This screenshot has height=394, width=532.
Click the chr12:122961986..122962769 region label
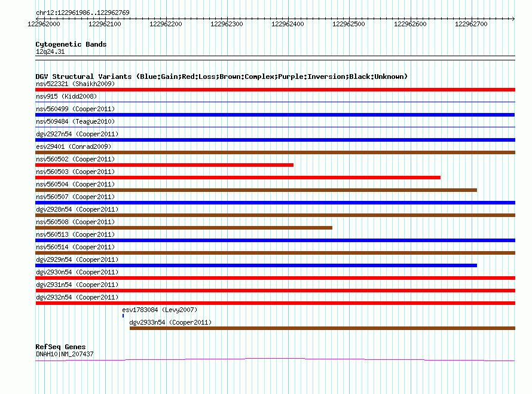[x=82, y=13]
